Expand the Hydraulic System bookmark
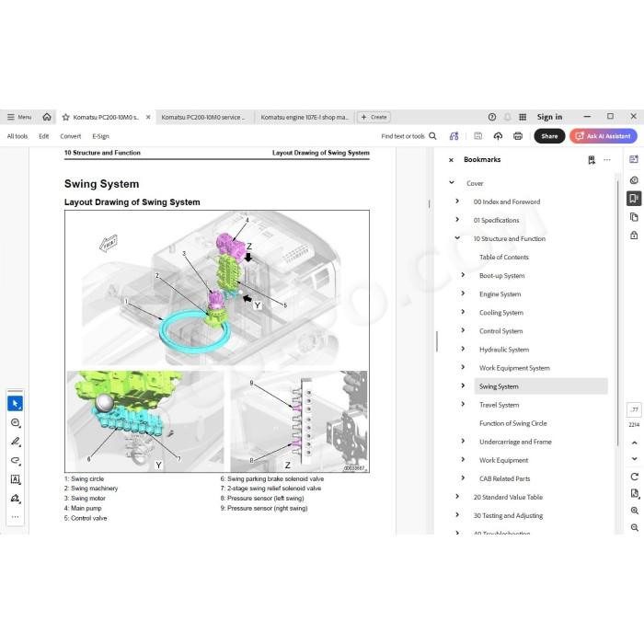 pyautogui.click(x=463, y=349)
